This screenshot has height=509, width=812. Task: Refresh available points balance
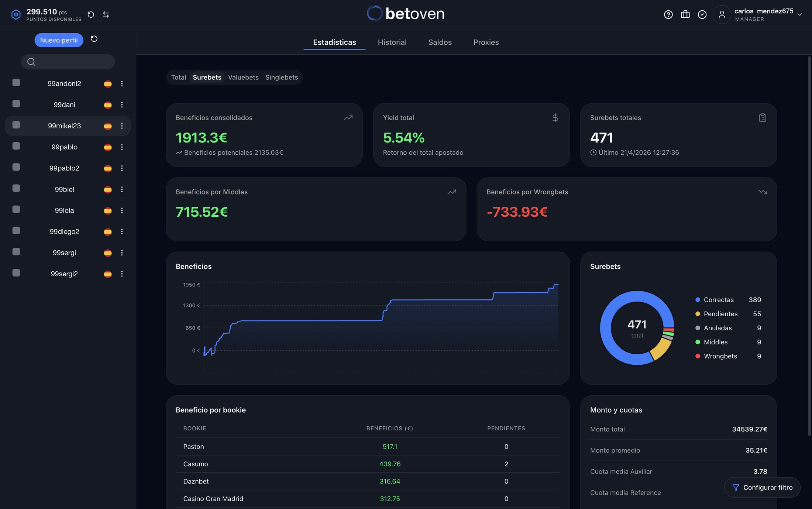(91, 14)
